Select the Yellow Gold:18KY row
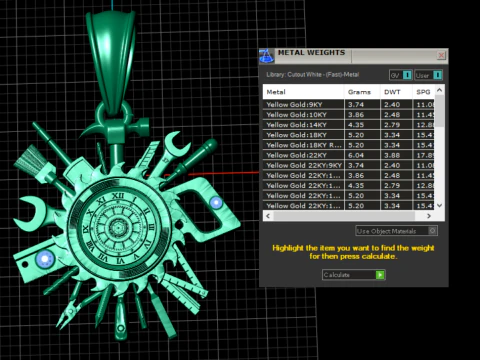 [x=348, y=135]
